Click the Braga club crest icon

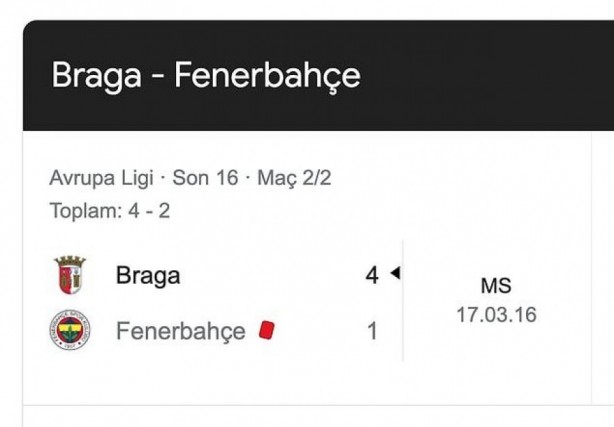[70, 275]
